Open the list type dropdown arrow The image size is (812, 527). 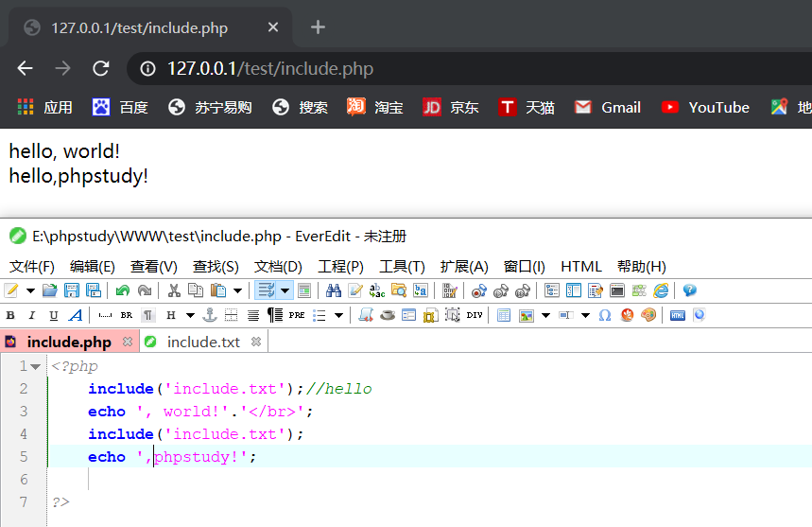338,315
